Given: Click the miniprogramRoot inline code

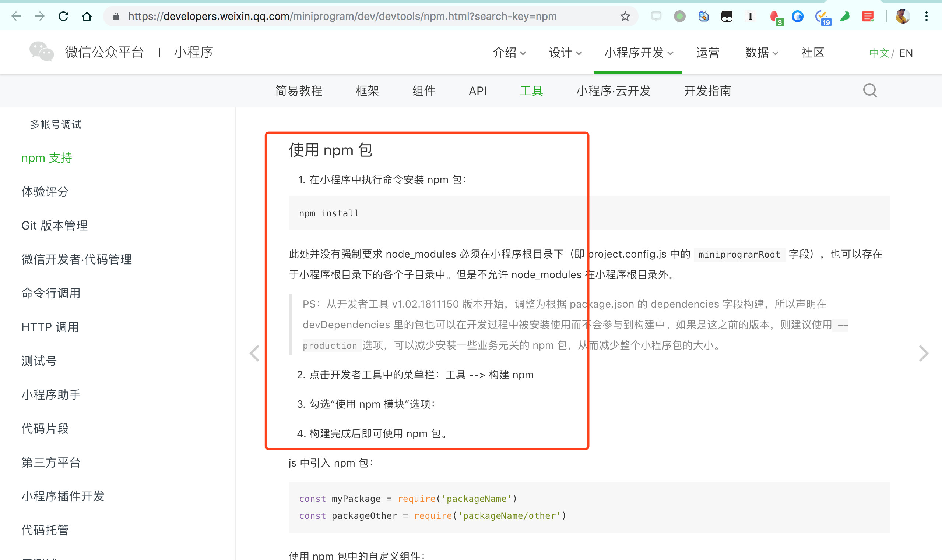Looking at the screenshot, I should click(x=739, y=255).
